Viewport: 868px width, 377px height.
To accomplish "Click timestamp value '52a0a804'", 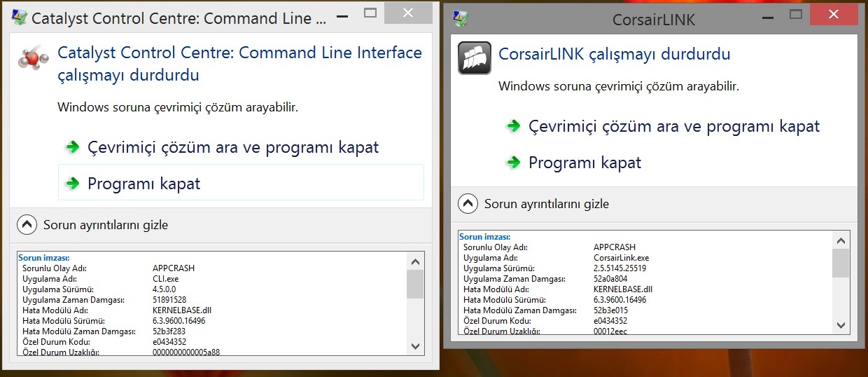I will tap(610, 279).
